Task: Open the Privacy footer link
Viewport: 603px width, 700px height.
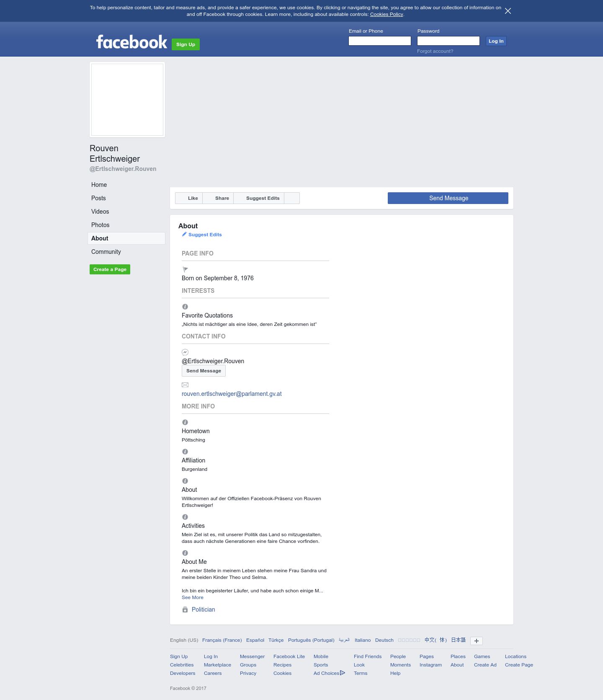Action: (x=248, y=673)
